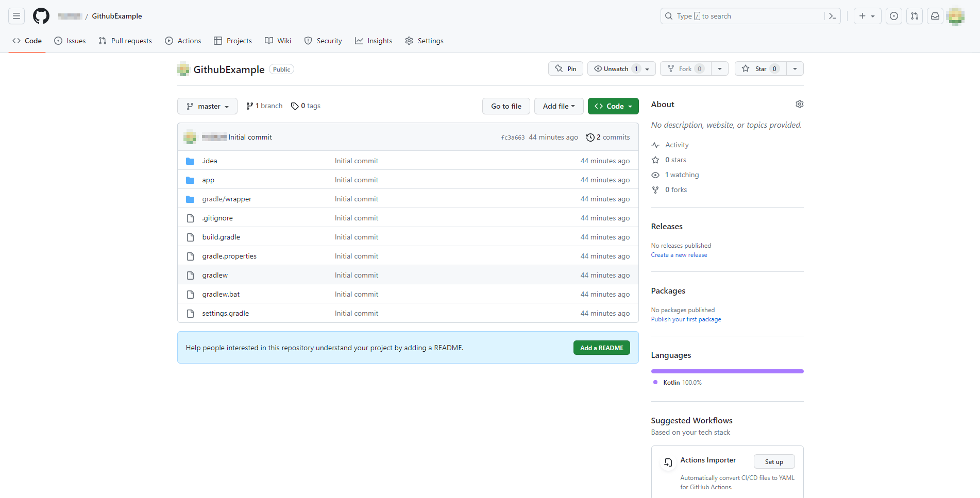
Task: Click the Actions Importer workflow icon
Action: [x=668, y=462]
